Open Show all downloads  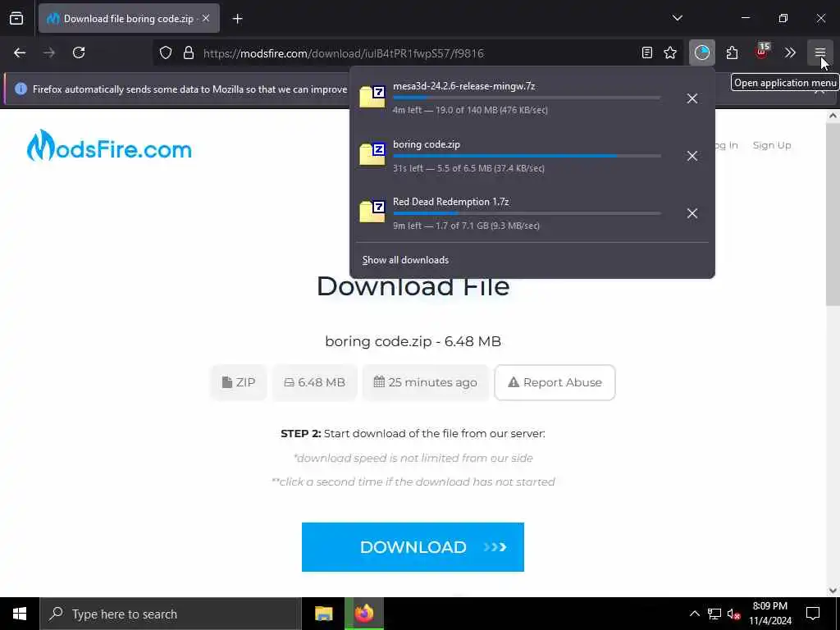point(405,260)
